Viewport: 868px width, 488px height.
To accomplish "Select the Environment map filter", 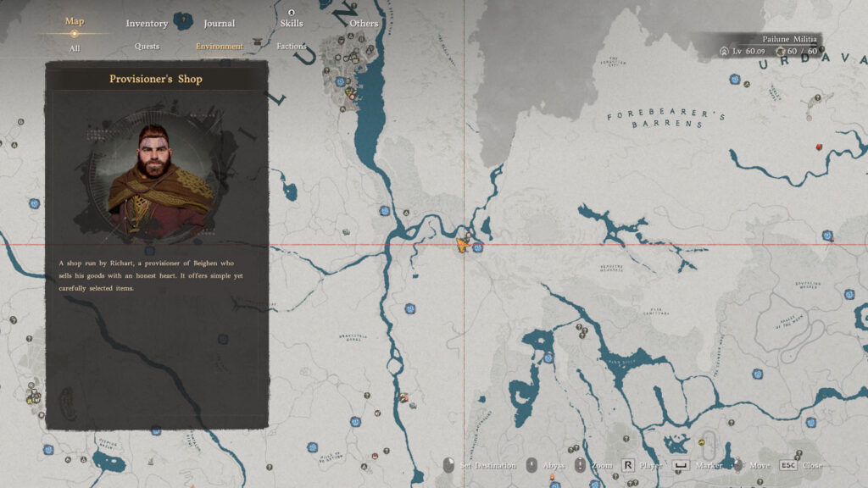I will (220, 47).
